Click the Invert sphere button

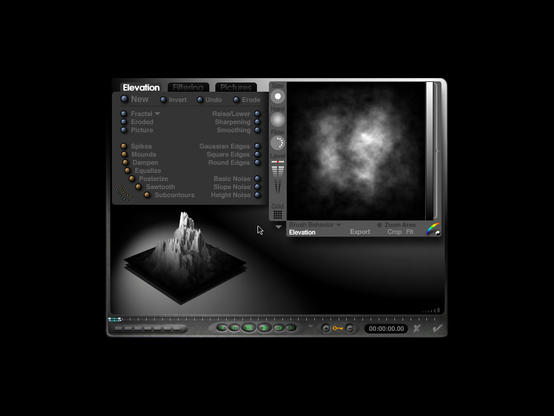click(x=163, y=100)
